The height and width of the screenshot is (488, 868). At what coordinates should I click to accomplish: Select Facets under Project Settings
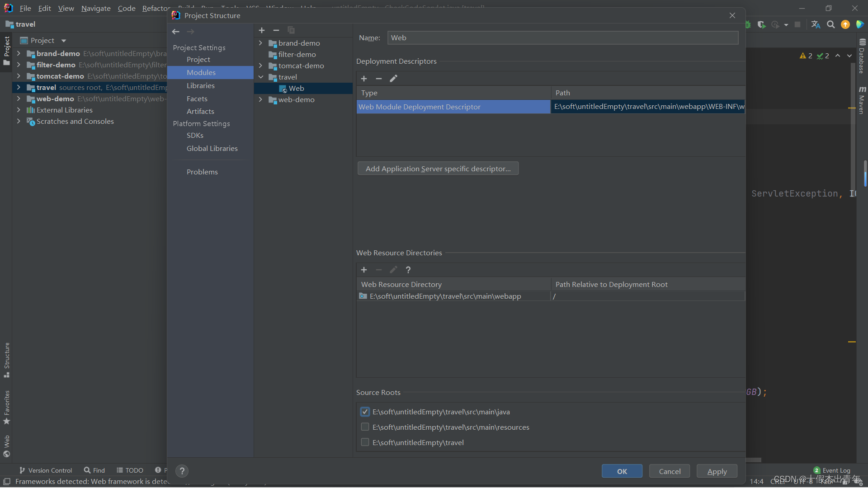tap(197, 99)
